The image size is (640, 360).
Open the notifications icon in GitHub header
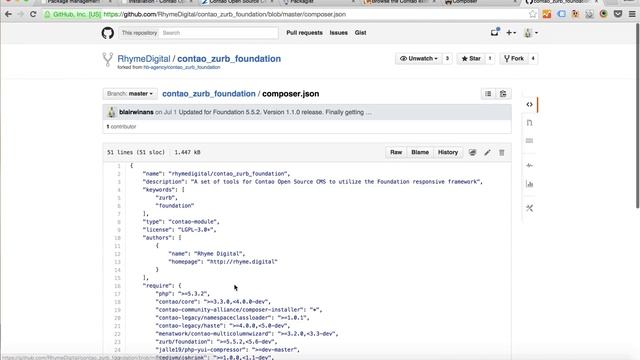click(x=495, y=32)
